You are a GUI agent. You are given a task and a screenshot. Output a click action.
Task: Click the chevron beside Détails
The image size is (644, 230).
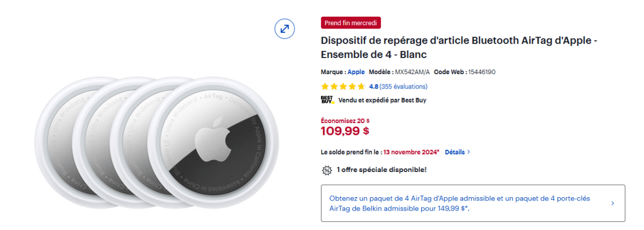point(469,152)
